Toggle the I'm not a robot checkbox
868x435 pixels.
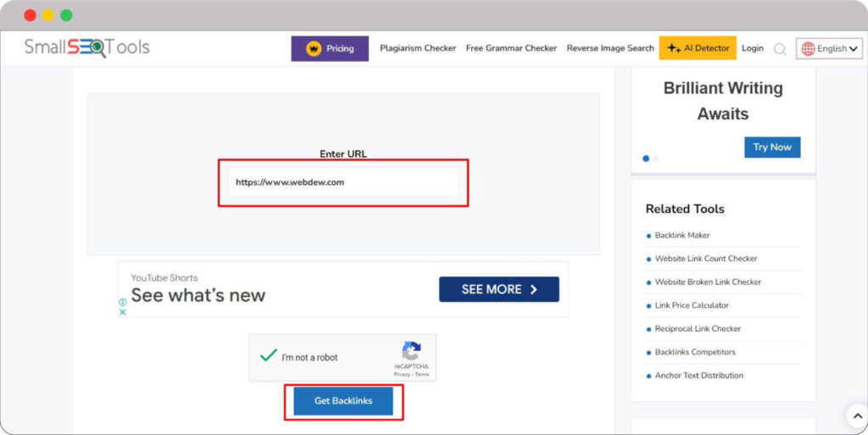(269, 356)
